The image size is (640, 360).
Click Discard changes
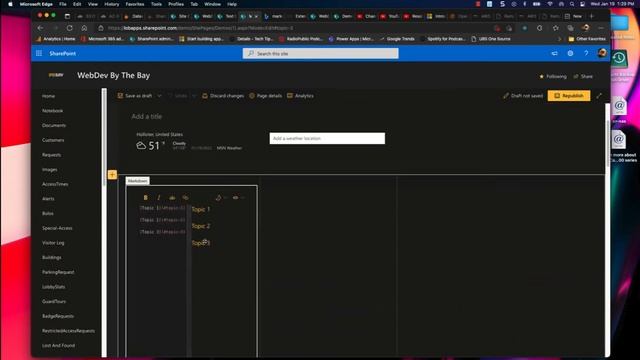[x=223, y=96]
